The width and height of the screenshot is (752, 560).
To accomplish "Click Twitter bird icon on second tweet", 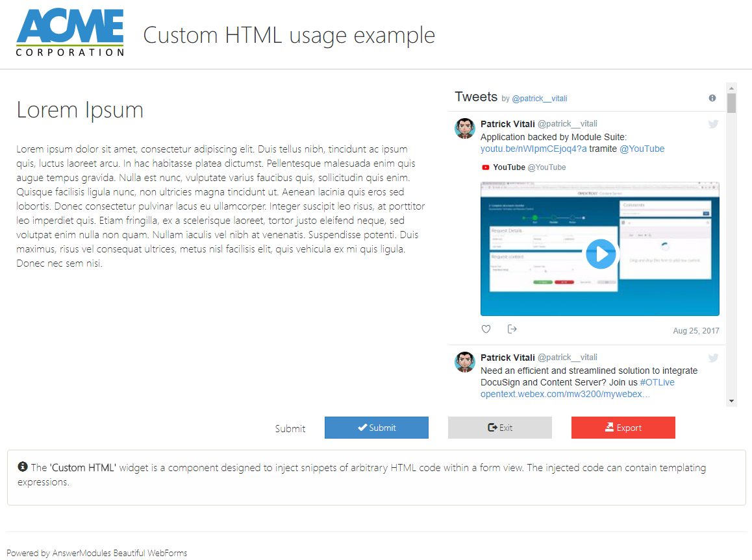I will (713, 358).
